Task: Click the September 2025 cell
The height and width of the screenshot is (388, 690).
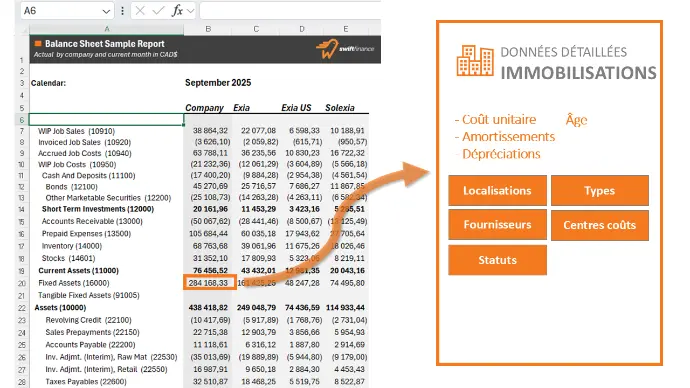Action: pyautogui.click(x=218, y=83)
